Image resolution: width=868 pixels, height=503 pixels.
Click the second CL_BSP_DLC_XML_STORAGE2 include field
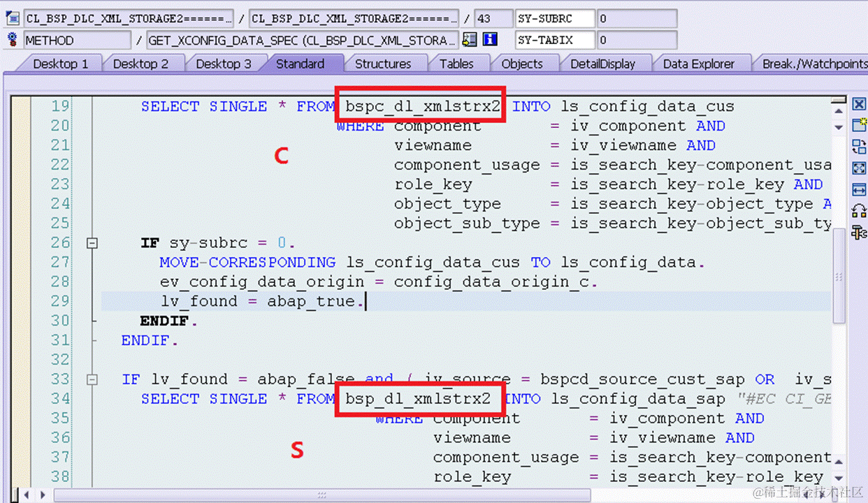(x=355, y=19)
